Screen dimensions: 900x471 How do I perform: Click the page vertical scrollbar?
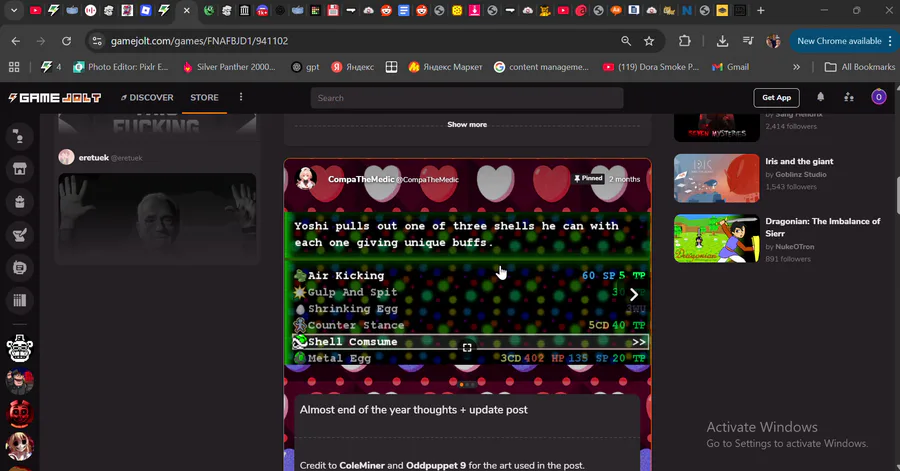click(x=897, y=195)
